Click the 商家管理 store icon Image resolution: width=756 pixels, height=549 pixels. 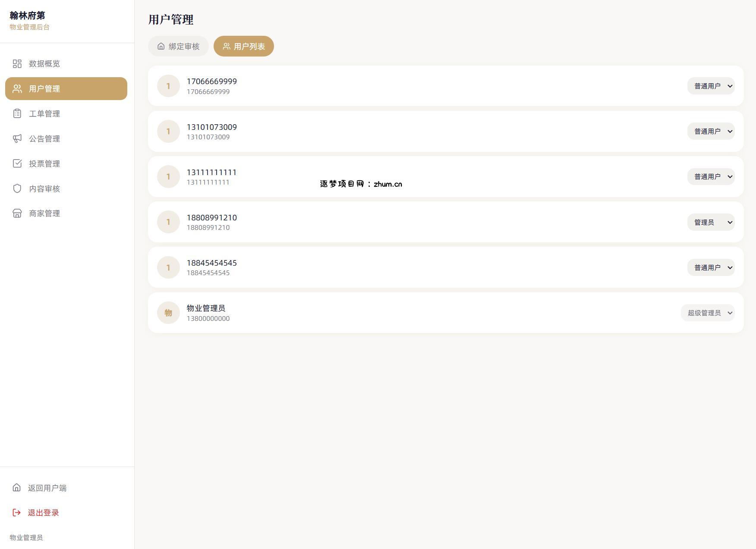[x=17, y=213]
